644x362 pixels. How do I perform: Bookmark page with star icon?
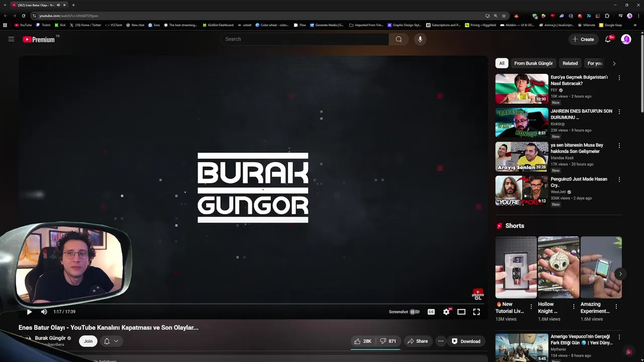pyautogui.click(x=504, y=16)
